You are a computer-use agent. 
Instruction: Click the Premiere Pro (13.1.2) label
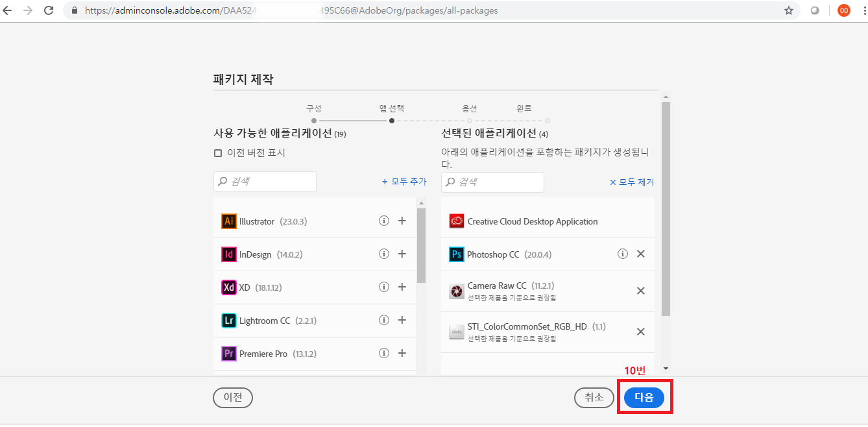tap(277, 354)
